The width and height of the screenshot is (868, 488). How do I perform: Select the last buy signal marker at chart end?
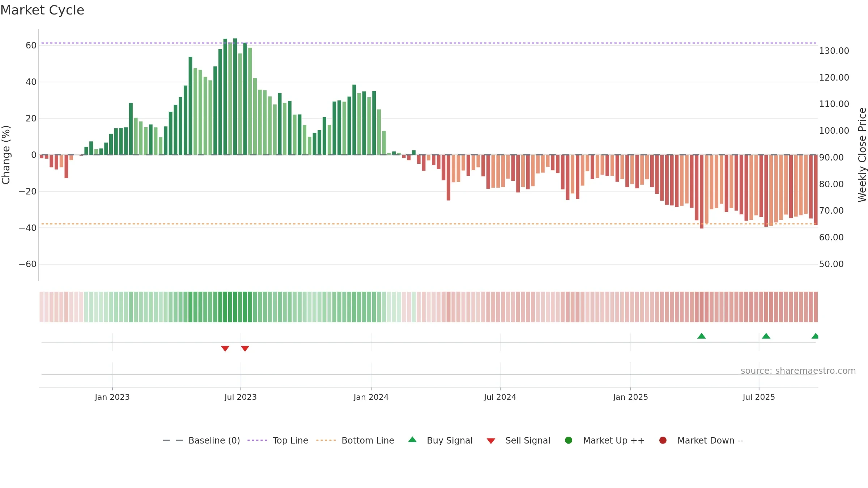pos(815,336)
